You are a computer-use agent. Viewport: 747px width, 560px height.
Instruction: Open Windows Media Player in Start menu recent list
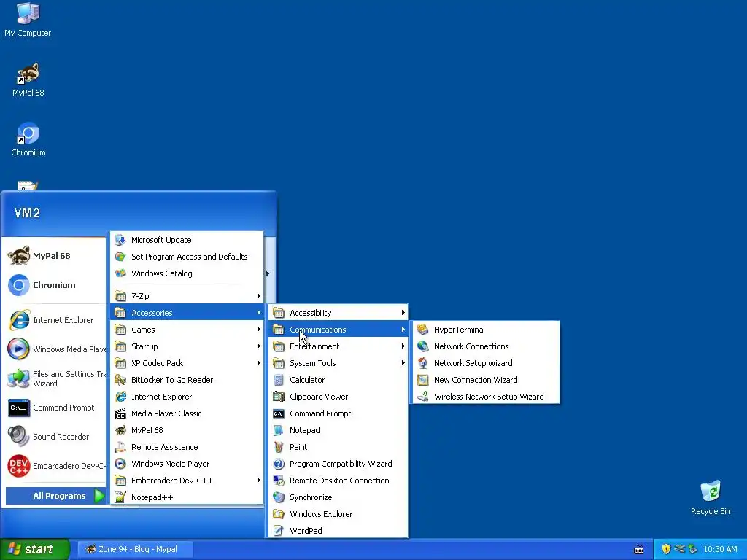(55, 349)
